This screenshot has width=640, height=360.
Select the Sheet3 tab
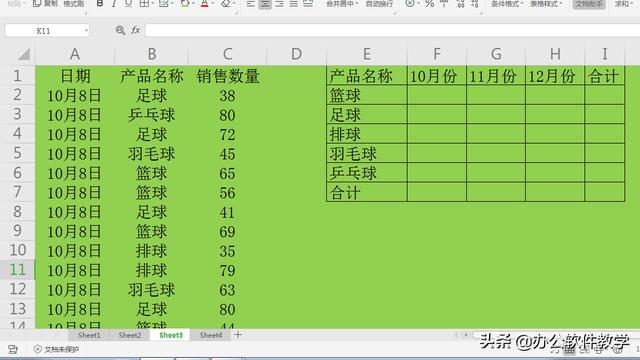171,335
